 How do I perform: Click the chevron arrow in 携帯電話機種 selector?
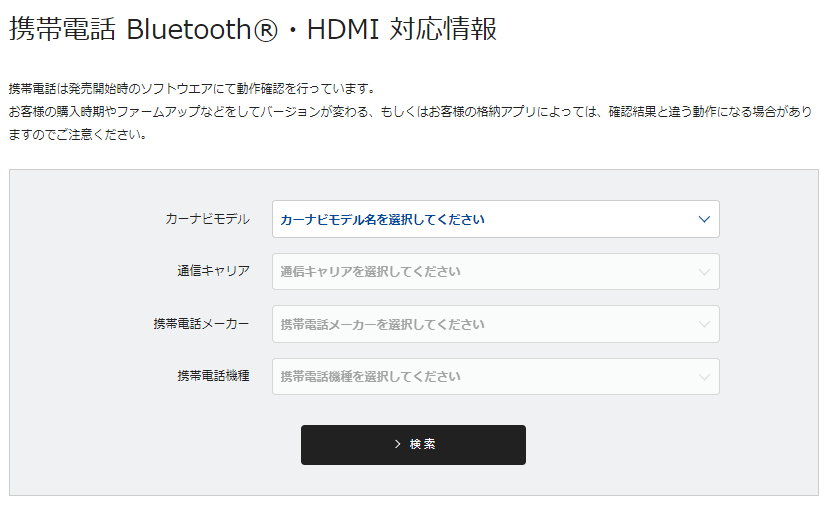[x=704, y=377]
